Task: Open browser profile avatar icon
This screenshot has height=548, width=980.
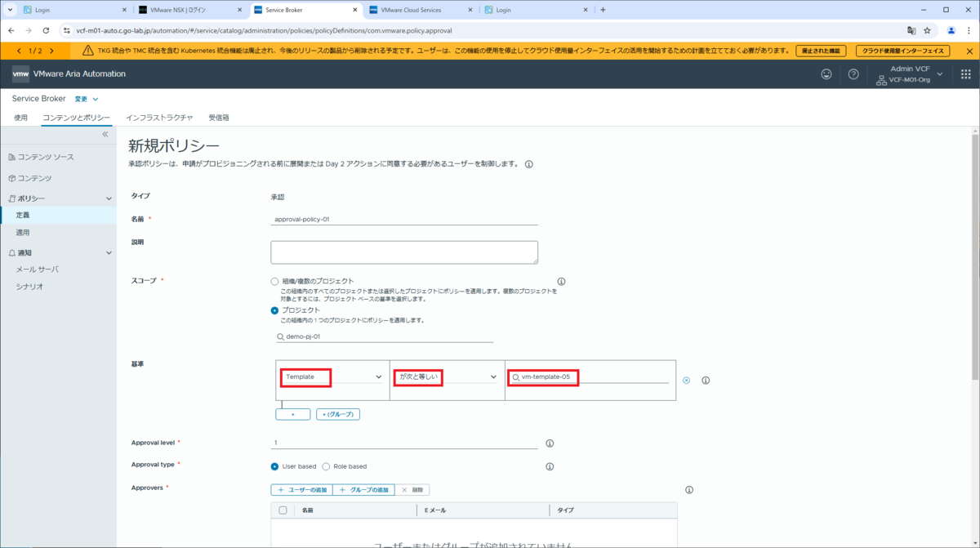Action: click(x=951, y=30)
